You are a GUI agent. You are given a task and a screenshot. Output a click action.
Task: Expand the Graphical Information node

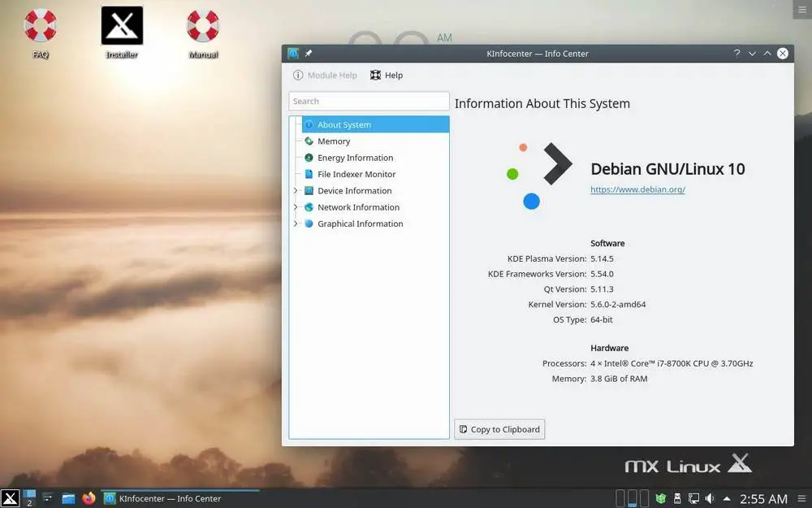tap(296, 224)
